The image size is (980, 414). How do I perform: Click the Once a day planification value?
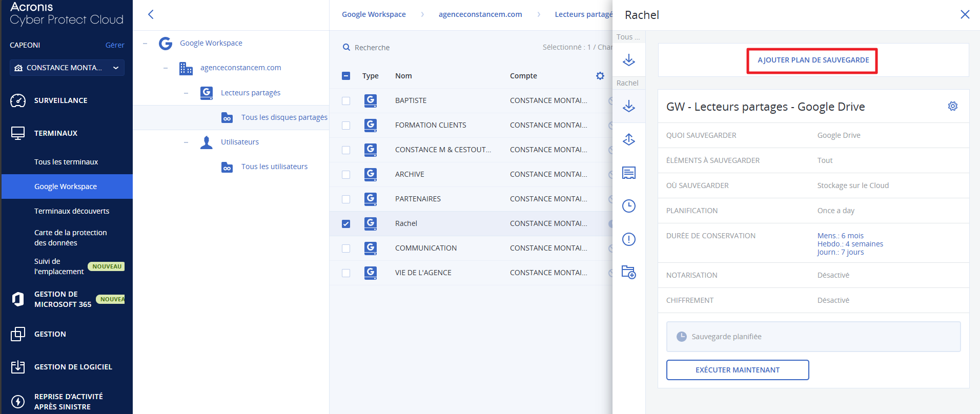tap(836, 211)
